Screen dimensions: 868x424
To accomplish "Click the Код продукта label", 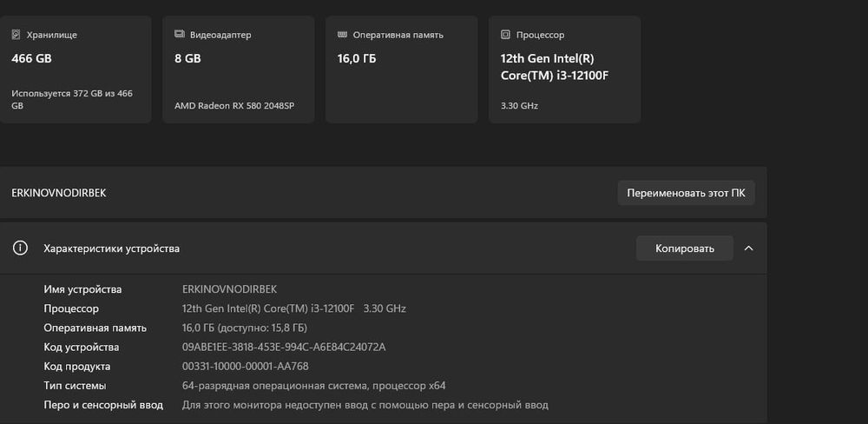I will coord(77,367).
